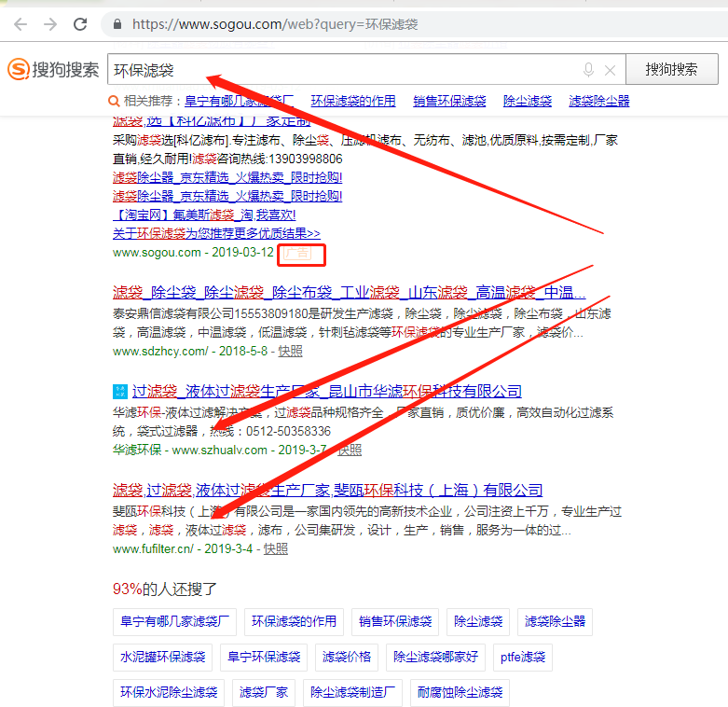Screen dimensions: 728x707
Task: Click suggestion chip ptfe滤袋
Action: (523, 657)
